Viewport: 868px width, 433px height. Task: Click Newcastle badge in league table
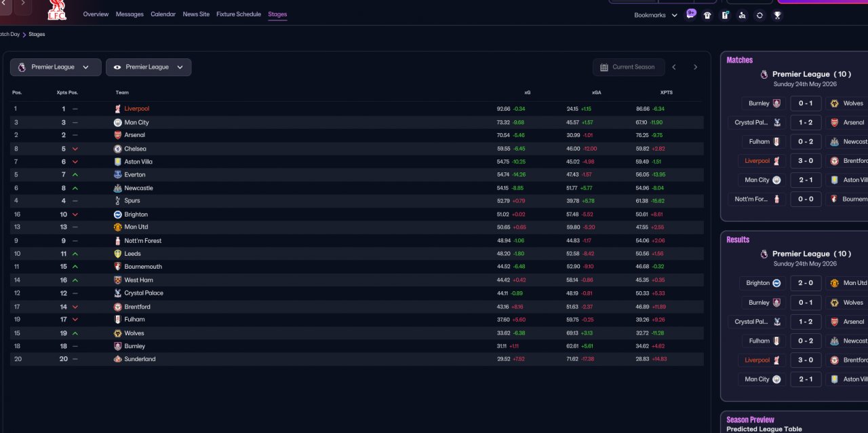117,188
